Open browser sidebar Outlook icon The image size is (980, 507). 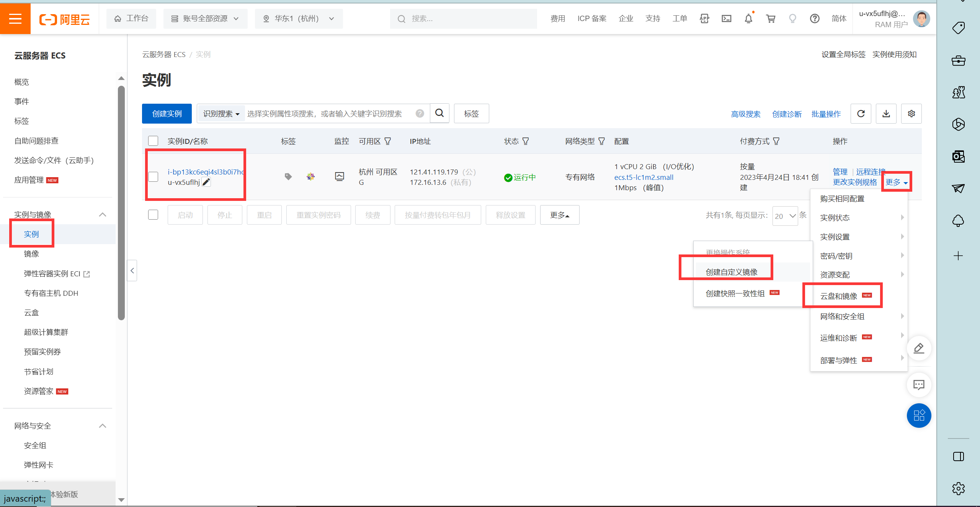[958, 157]
